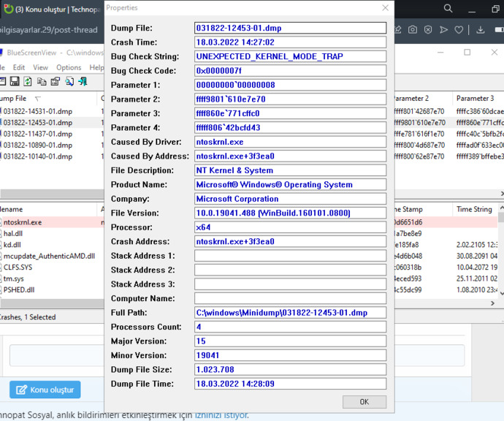
Task: Click the browser address bar URL
Action: tap(49, 30)
